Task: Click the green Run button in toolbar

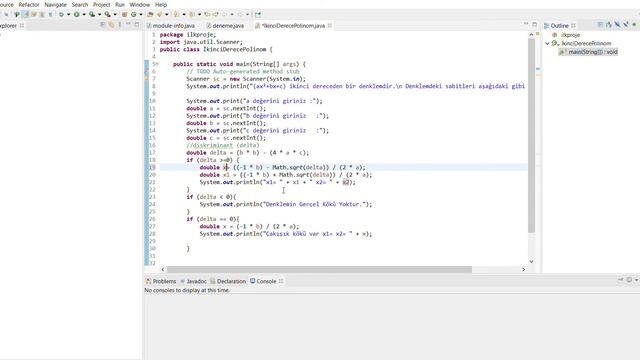Action: [x=77, y=14]
